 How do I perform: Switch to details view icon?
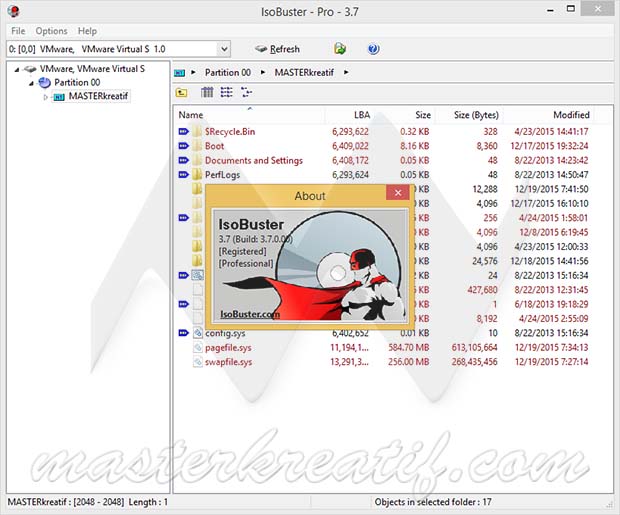[207, 93]
